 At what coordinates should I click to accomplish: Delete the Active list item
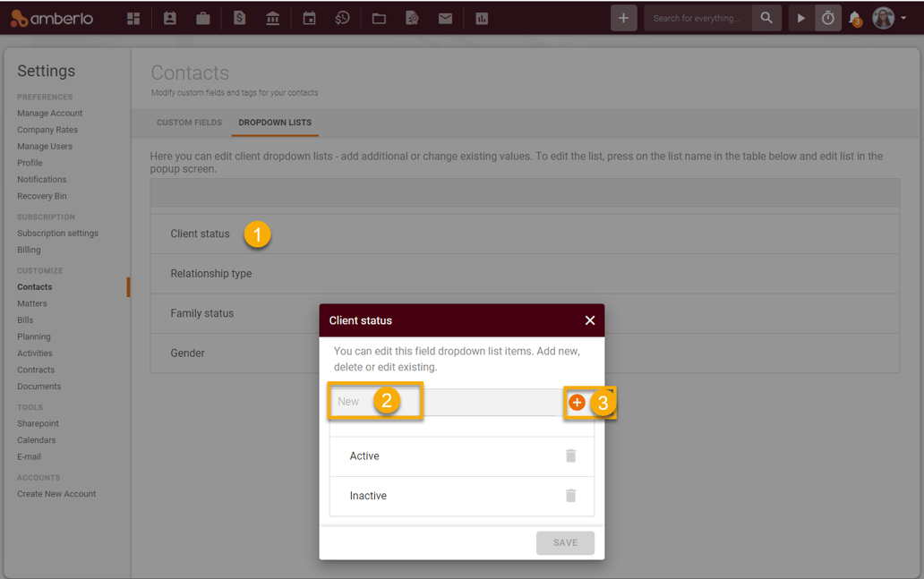[x=570, y=456]
